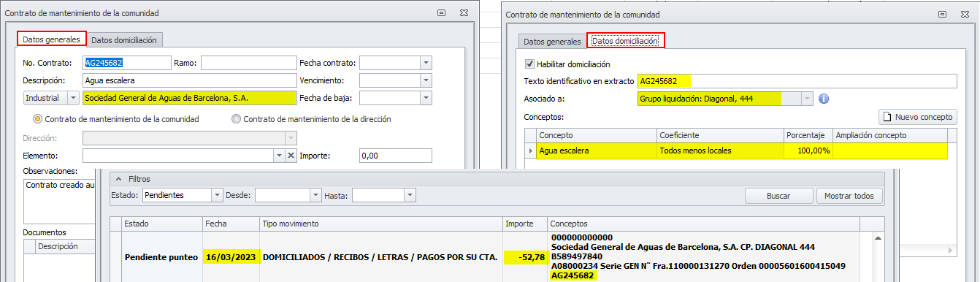980x282 pixels.
Task: Click the Porcentaje column header
Action: pos(808,135)
